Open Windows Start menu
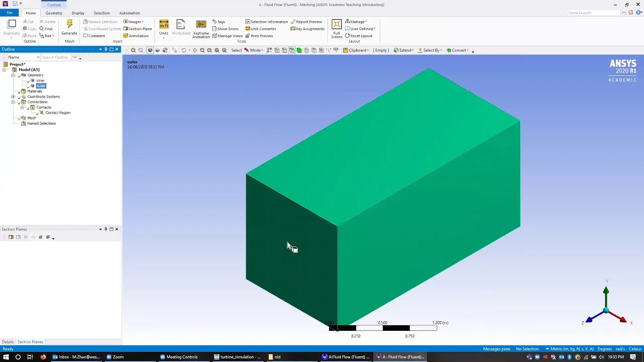Viewport: 644px width, 362px height. (x=6, y=357)
